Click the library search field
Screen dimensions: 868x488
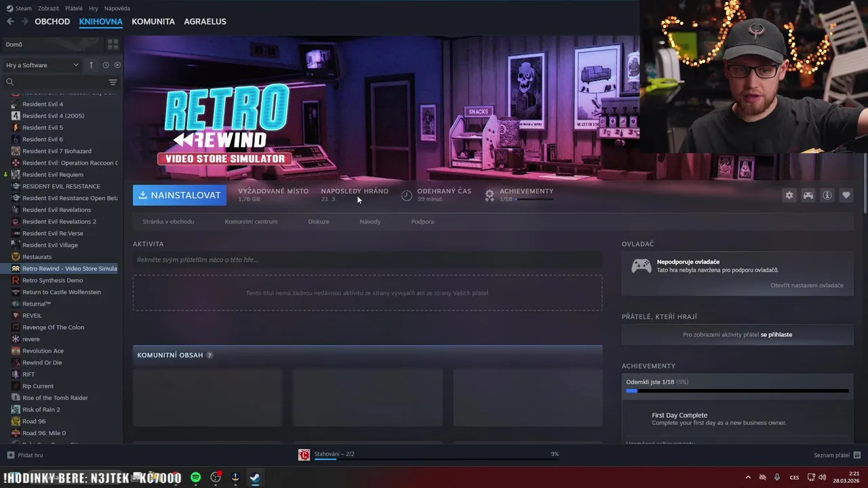(x=54, y=82)
